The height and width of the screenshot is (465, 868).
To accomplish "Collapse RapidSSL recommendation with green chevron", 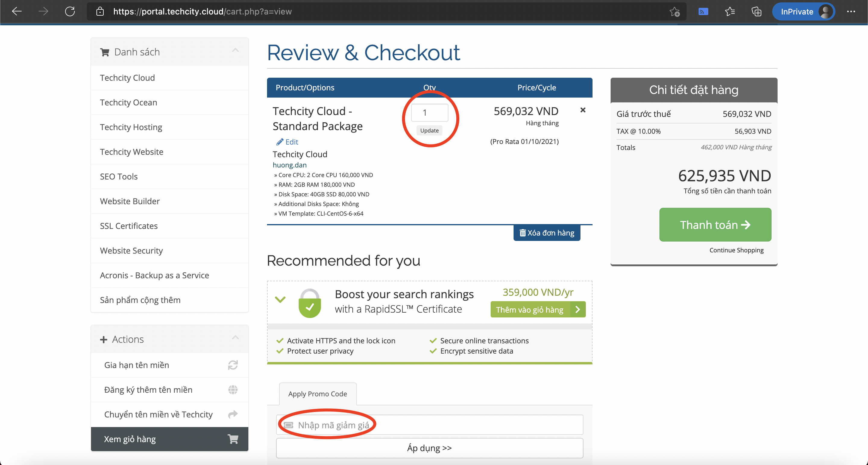I will coord(280,299).
